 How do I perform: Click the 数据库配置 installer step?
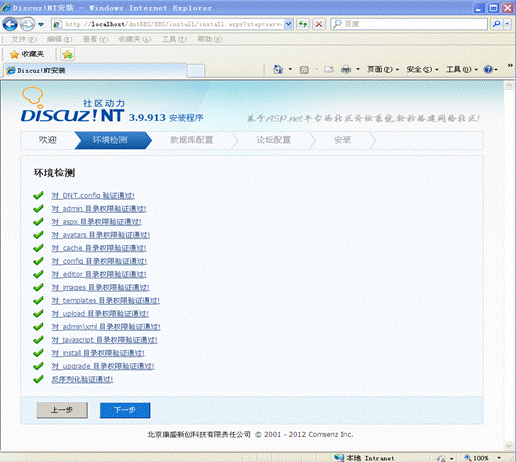coord(192,140)
